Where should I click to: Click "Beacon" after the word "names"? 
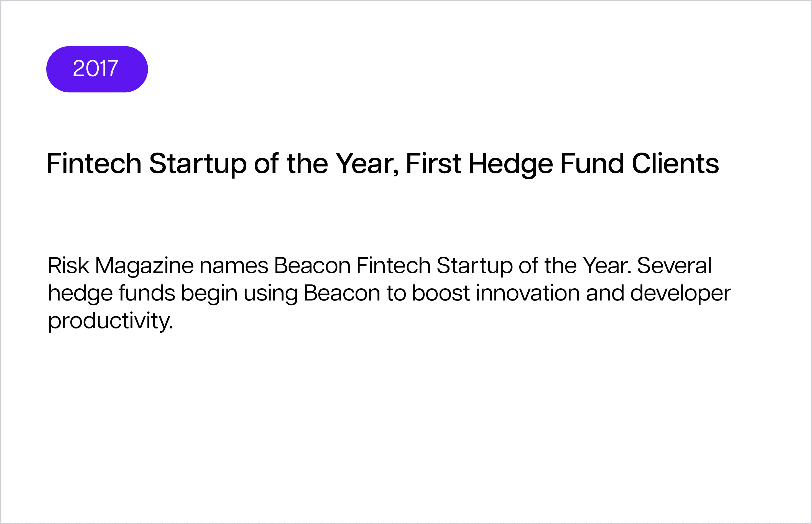pos(312,265)
